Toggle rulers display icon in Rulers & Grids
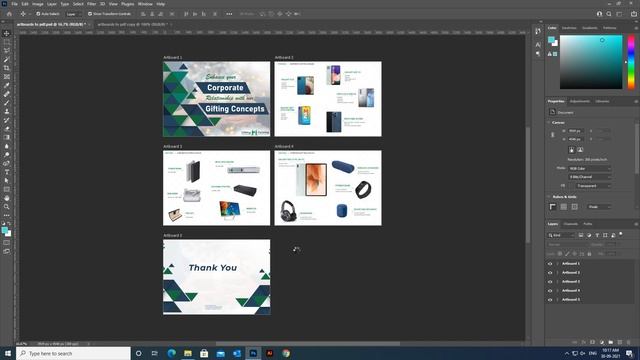The image size is (640, 360). (x=553, y=207)
